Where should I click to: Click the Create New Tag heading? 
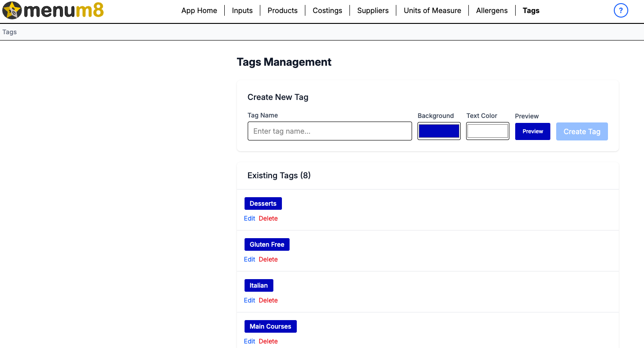278,97
